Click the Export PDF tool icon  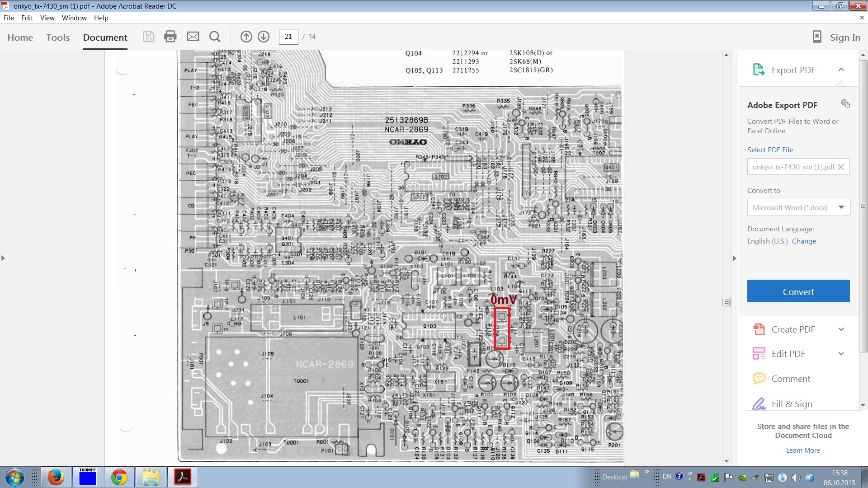click(x=759, y=70)
